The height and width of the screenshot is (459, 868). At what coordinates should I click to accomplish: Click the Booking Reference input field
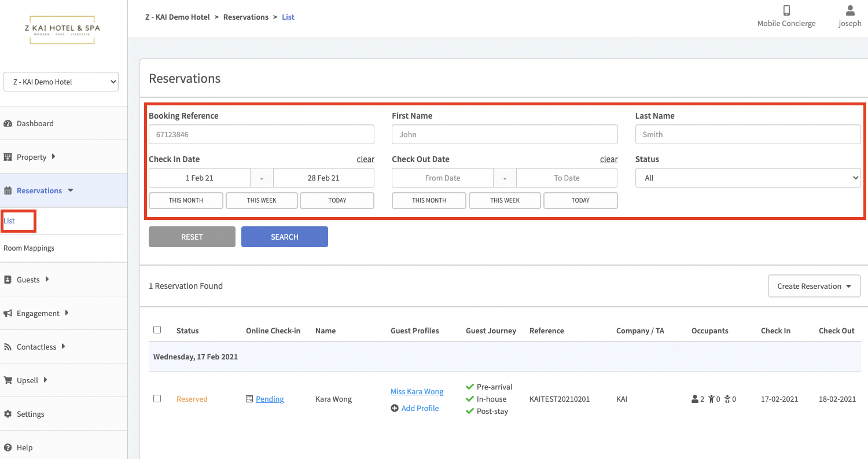click(x=262, y=134)
